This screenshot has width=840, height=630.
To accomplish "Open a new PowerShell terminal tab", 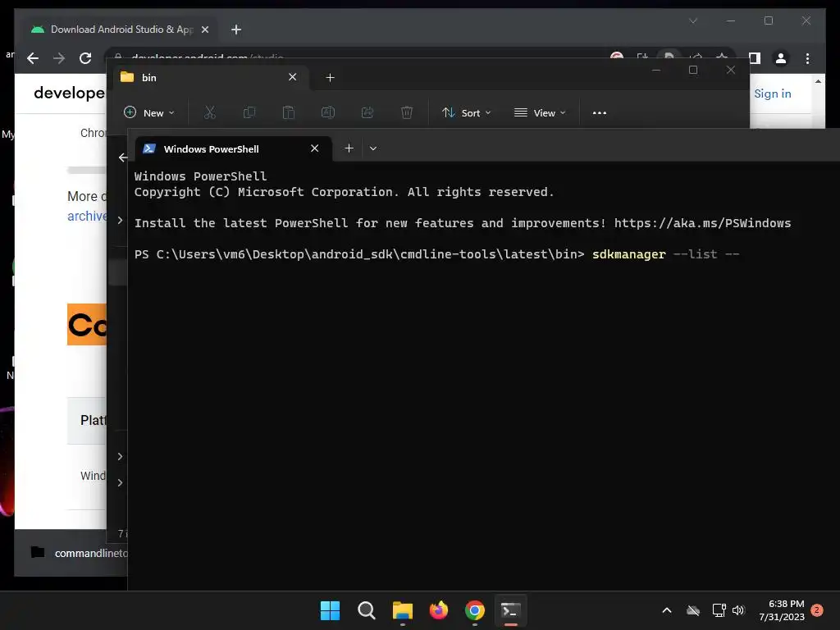I will pos(349,148).
